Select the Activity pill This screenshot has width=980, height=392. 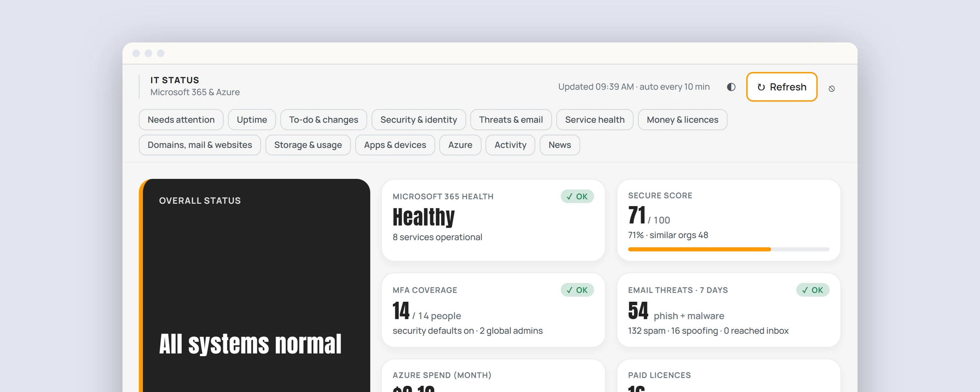pos(510,145)
